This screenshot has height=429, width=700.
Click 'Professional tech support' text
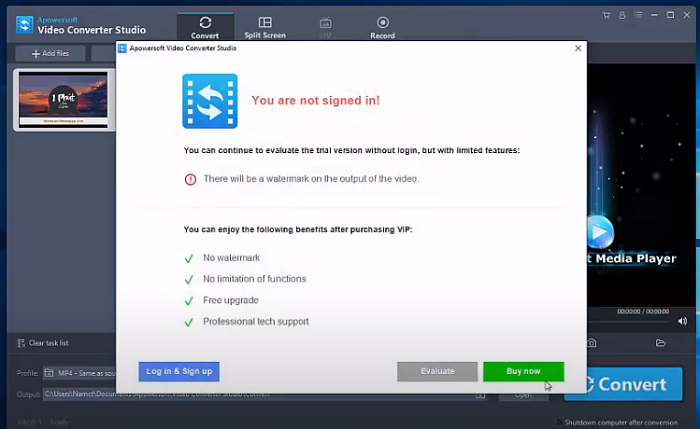[256, 322]
